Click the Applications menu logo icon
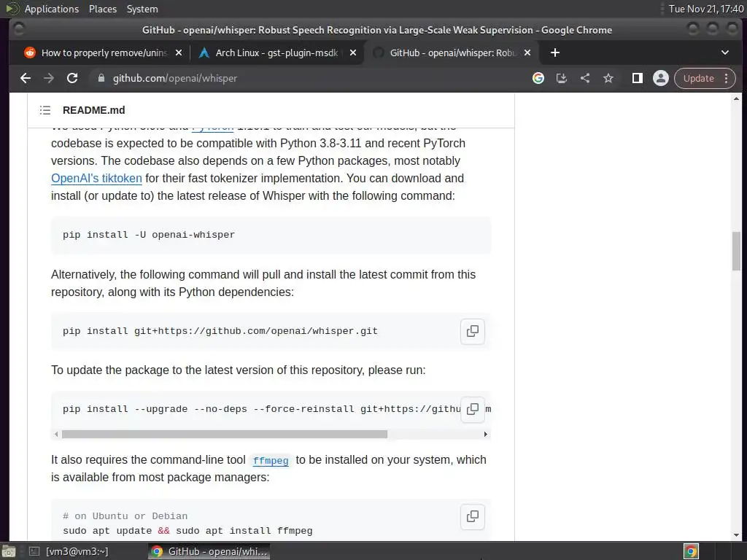 12,9
